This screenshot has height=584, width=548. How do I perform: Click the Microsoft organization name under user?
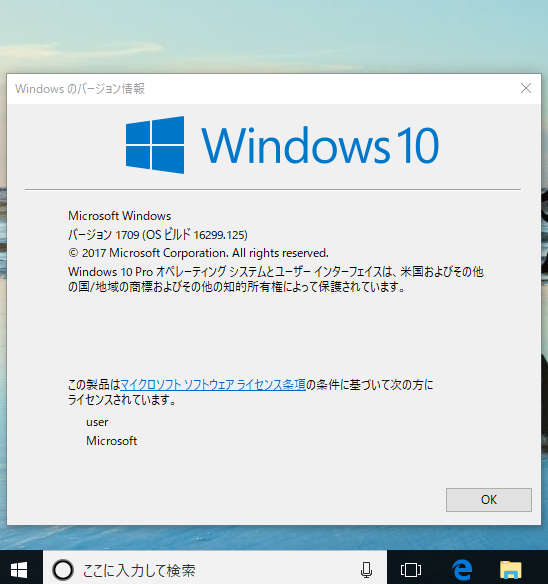(111, 441)
